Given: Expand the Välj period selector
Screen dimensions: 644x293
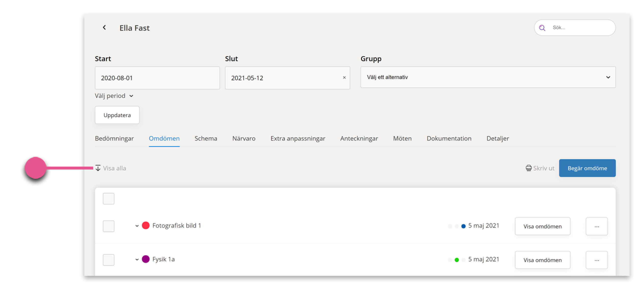Looking at the screenshot, I should point(114,96).
